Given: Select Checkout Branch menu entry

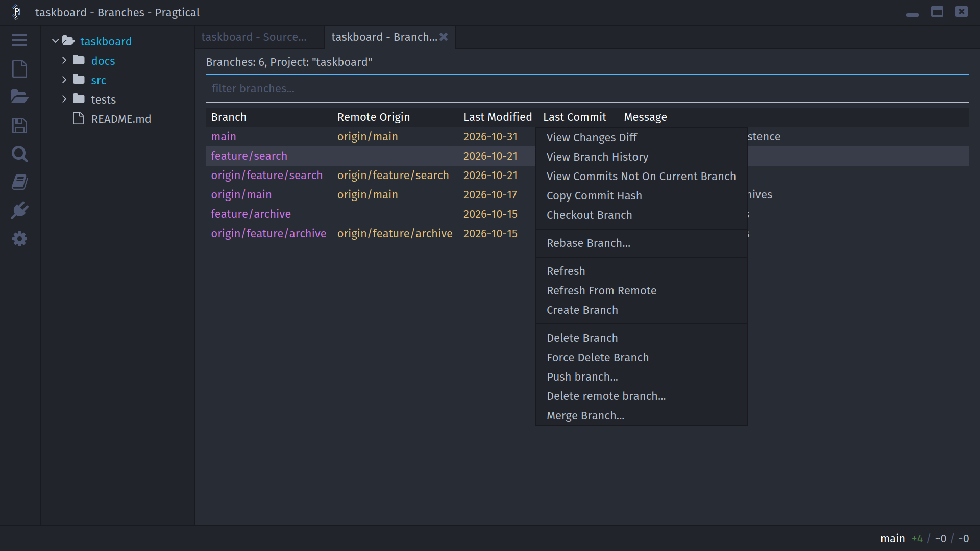Looking at the screenshot, I should pos(642,215).
